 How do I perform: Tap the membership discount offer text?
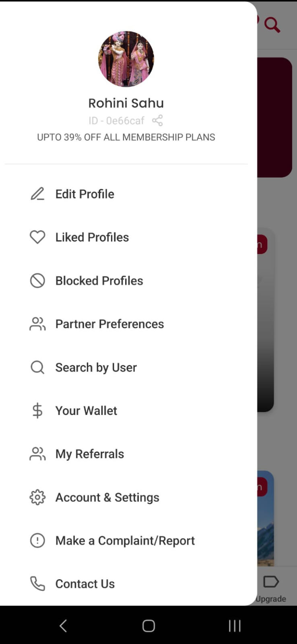pyautogui.click(x=126, y=137)
